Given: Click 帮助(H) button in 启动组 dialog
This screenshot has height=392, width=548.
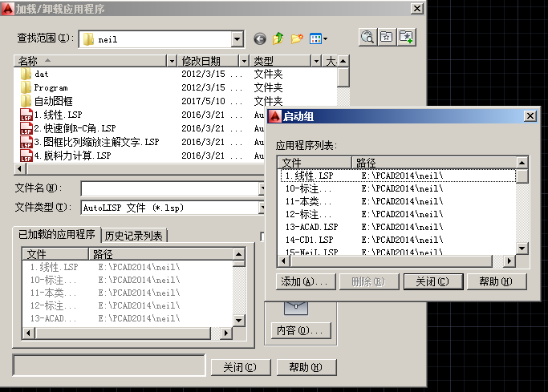Looking at the screenshot, I should click(x=497, y=281).
